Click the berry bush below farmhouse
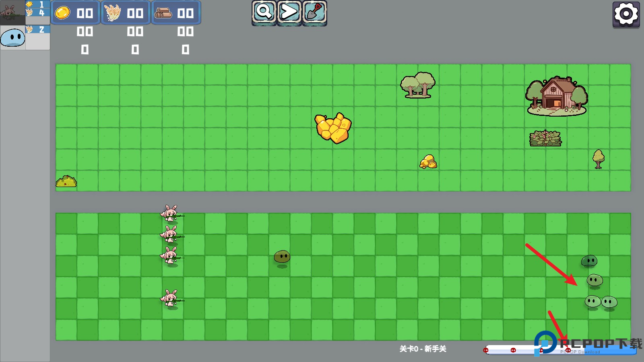This screenshot has width=644, height=362. pos(545,139)
